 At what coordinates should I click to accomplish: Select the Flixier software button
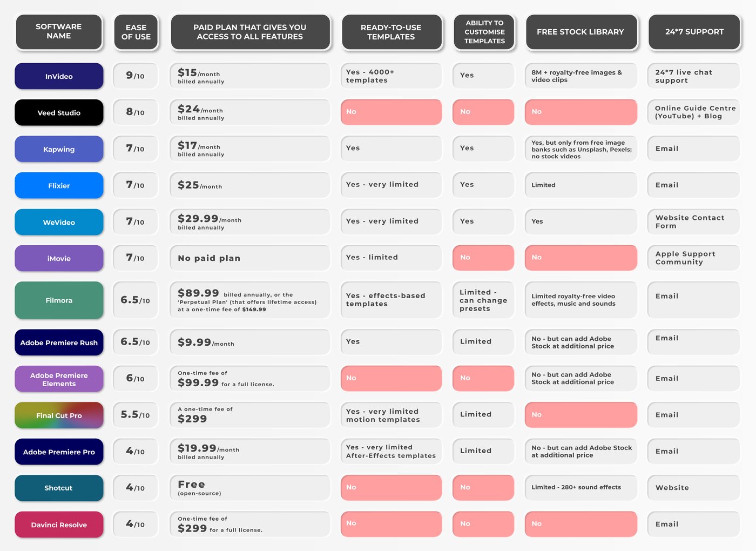click(59, 185)
